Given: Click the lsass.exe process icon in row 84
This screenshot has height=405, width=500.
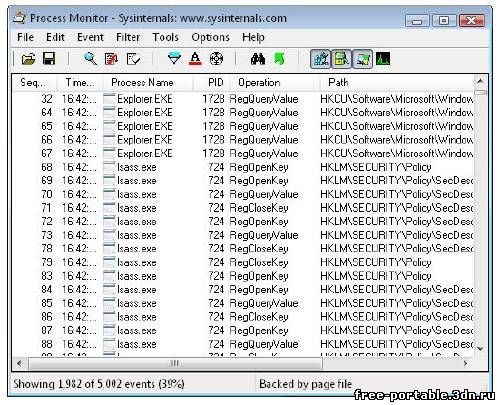Looking at the screenshot, I should pyautogui.click(x=109, y=290).
